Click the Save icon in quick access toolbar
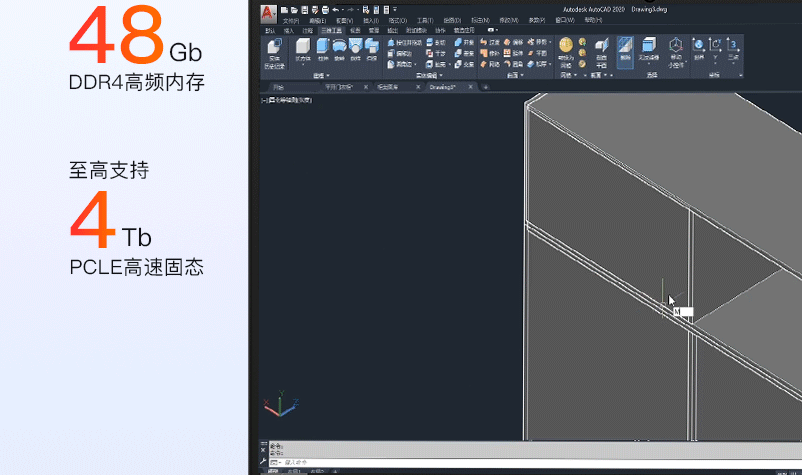 click(x=304, y=9)
